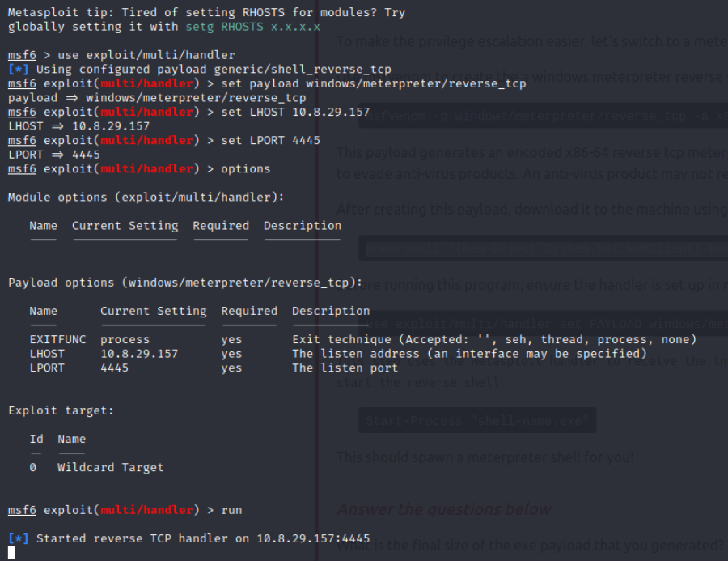Click 'yes' in the LHOST table row
This screenshot has height=561, width=728.
coord(231,354)
